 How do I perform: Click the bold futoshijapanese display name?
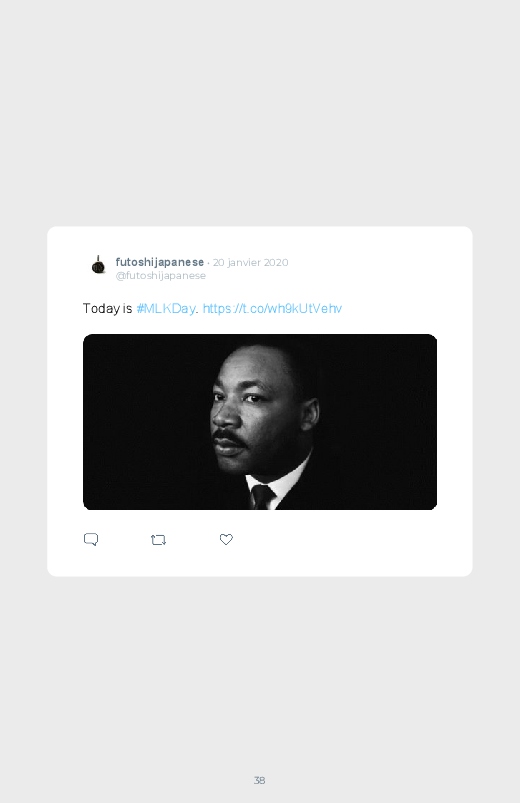(160, 262)
